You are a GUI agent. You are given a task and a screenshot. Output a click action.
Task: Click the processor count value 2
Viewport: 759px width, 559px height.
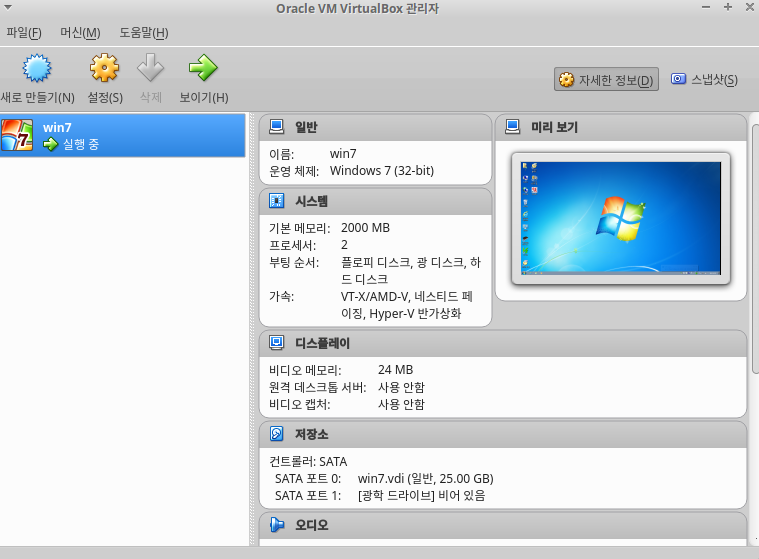[x=344, y=245]
